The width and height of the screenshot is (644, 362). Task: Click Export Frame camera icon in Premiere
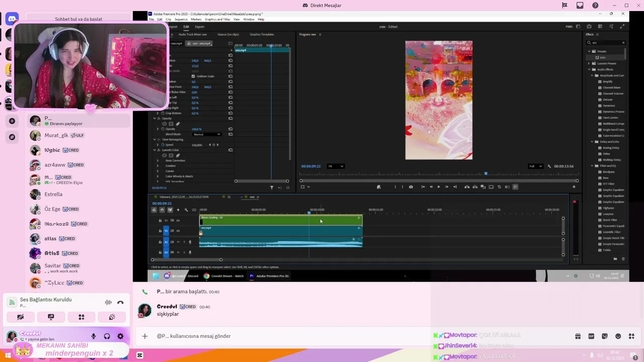411,187
